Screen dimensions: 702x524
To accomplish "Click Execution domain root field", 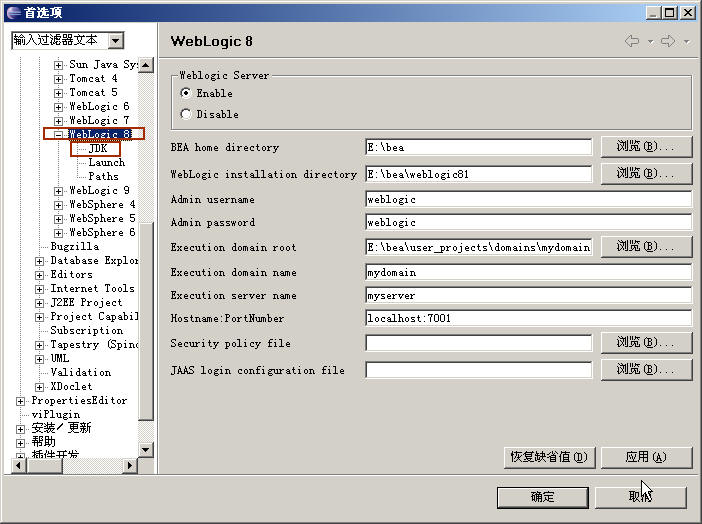I will [x=479, y=247].
